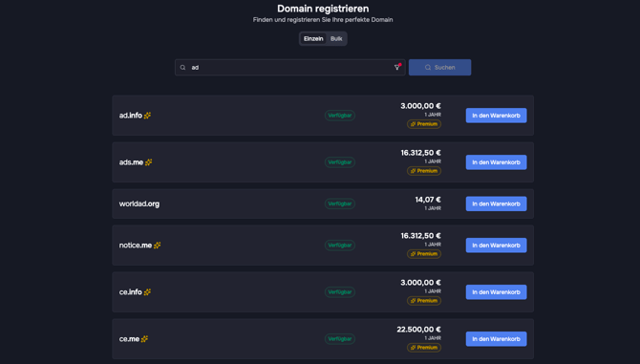Image resolution: width=640 pixels, height=364 pixels.
Task: Add worldad.org to the Warenkorb
Action: [x=497, y=203]
